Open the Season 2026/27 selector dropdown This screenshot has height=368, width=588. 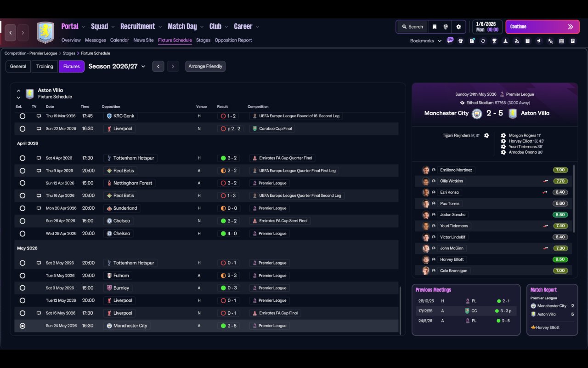click(x=117, y=66)
